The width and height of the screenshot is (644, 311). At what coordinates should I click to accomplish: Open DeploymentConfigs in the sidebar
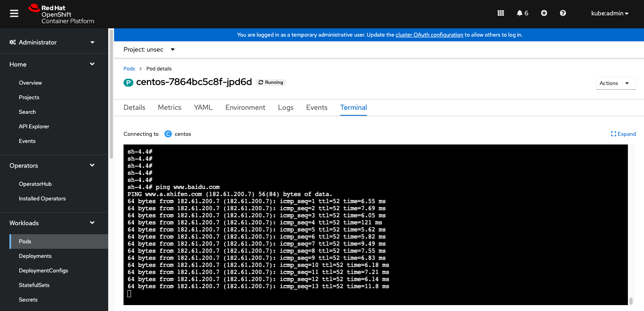coord(43,270)
